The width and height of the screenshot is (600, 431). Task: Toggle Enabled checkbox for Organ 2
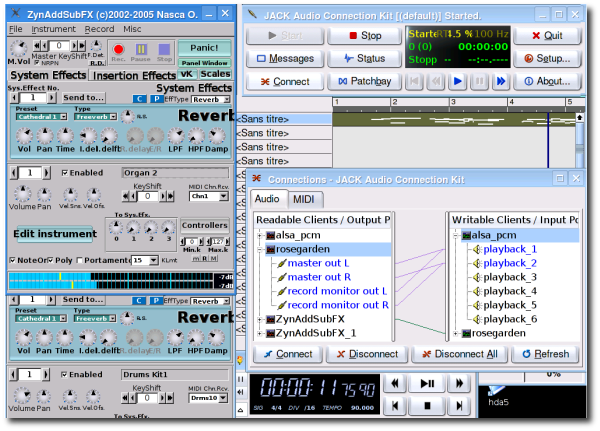pyautogui.click(x=65, y=172)
